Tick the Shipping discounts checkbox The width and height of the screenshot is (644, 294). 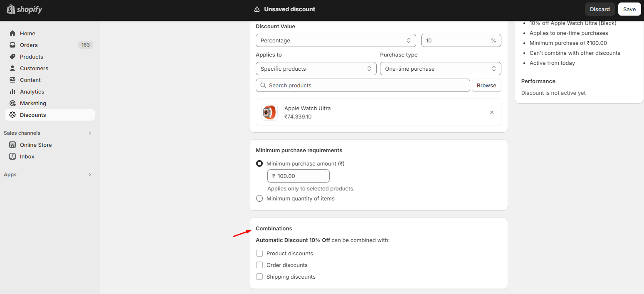click(259, 277)
